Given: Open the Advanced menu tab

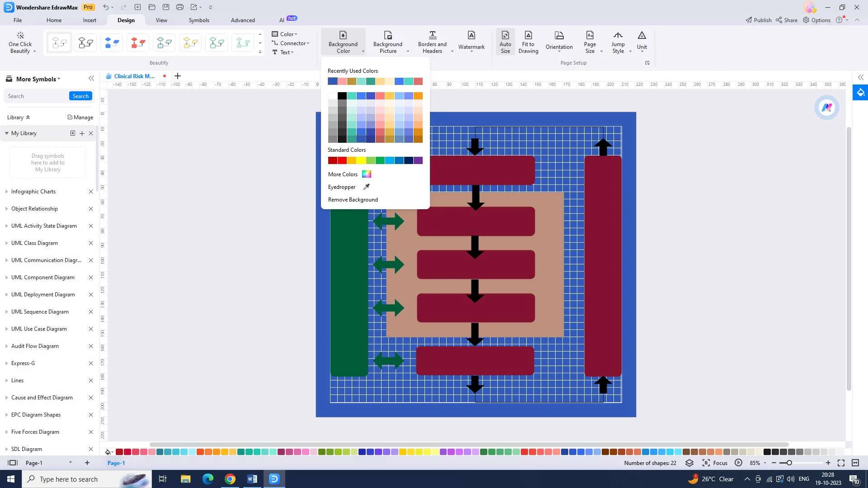Looking at the screenshot, I should (243, 20).
